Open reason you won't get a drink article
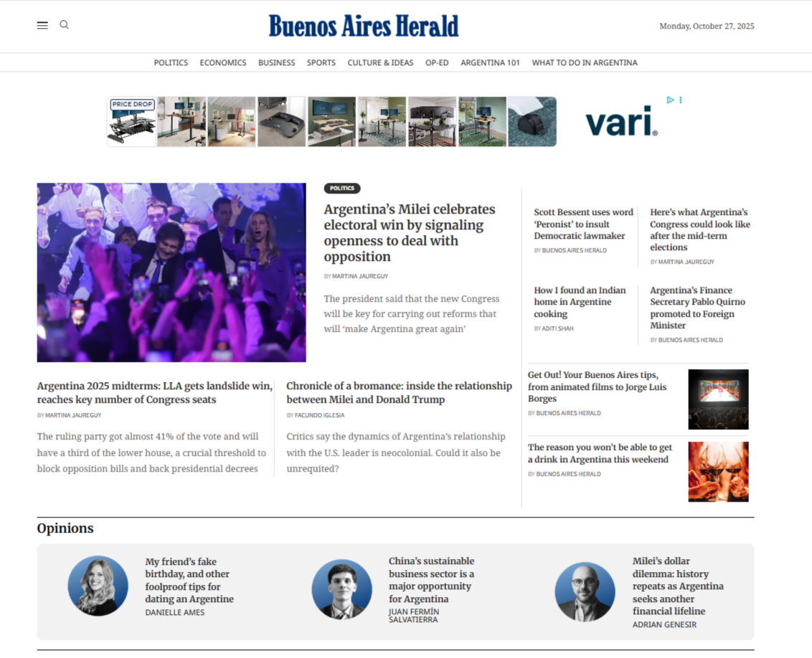Image resolution: width=812 pixels, height=658 pixels. pos(600,453)
